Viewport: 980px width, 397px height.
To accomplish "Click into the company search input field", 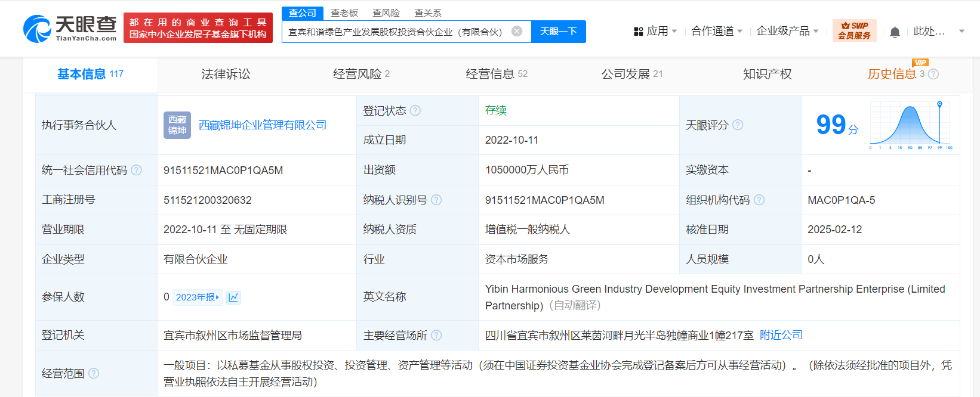I will 395,32.
